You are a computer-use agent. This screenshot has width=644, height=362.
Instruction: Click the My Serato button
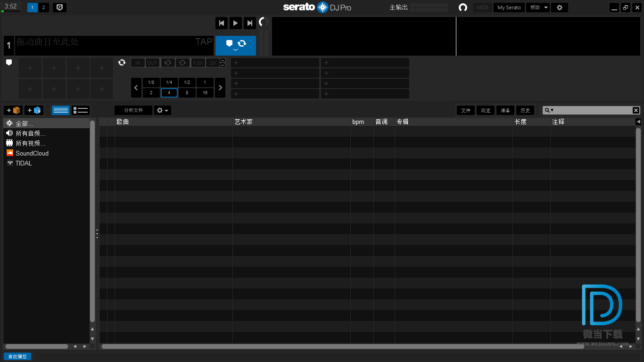click(x=509, y=8)
